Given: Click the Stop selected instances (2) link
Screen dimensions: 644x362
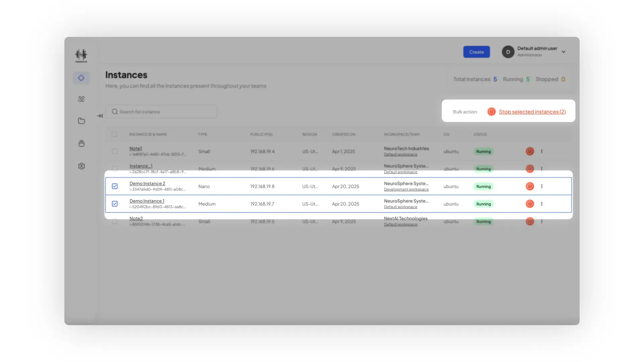Looking at the screenshot, I should [532, 112].
